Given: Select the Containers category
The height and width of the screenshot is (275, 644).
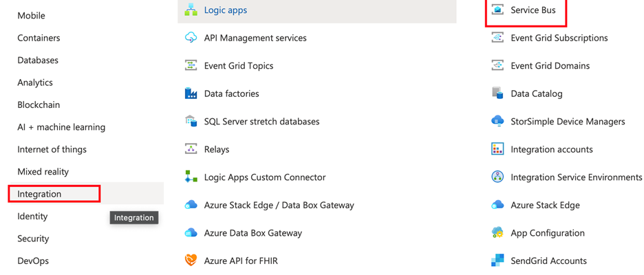Looking at the screenshot, I should [39, 38].
